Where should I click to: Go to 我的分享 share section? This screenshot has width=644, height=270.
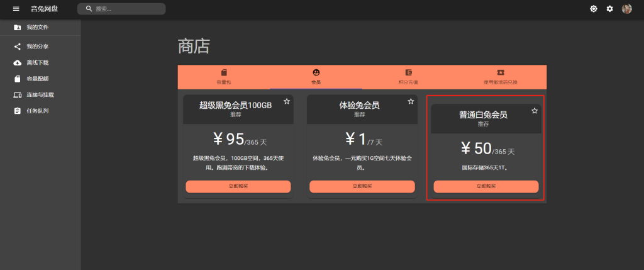coord(38,47)
